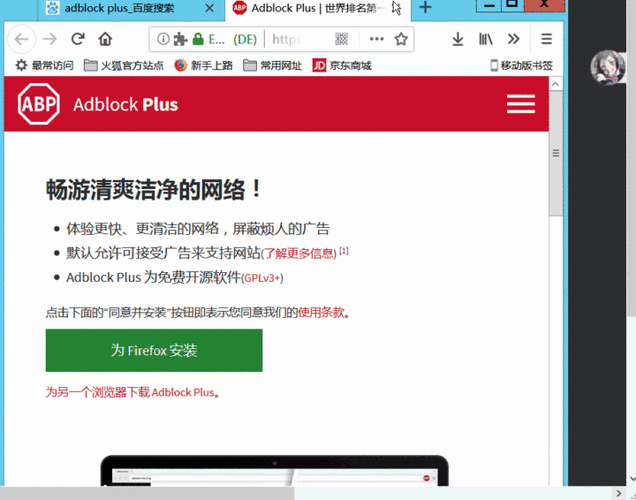
Task: Open the 了解更多信息 link
Action: (299, 254)
